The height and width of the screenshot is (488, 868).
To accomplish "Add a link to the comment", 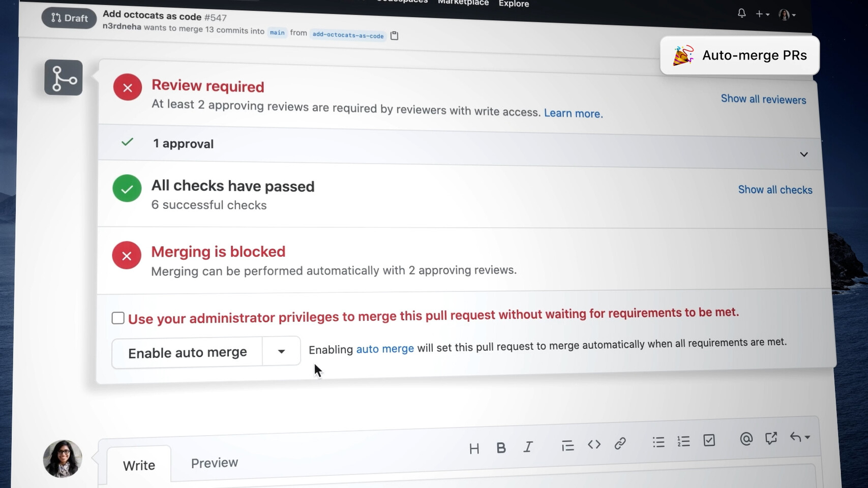I will tap(620, 443).
